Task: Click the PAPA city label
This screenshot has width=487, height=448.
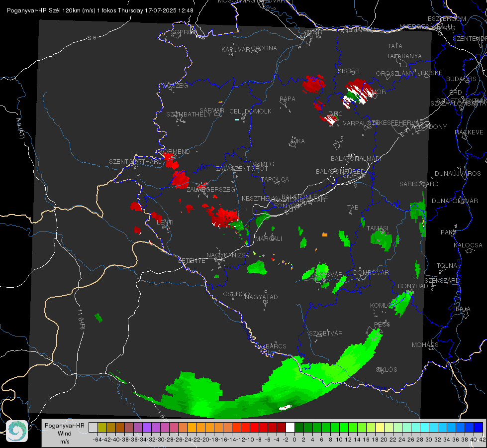Action: [288, 99]
